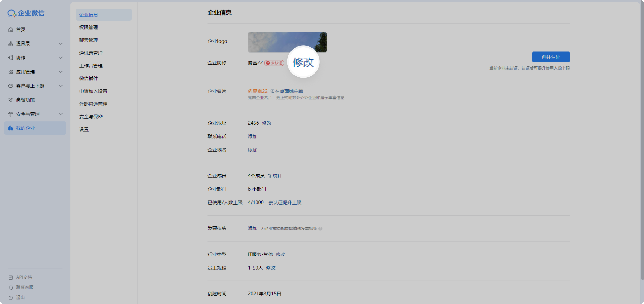Click the info icon next to 发票抬头
The height and width of the screenshot is (304, 644).
point(320,229)
